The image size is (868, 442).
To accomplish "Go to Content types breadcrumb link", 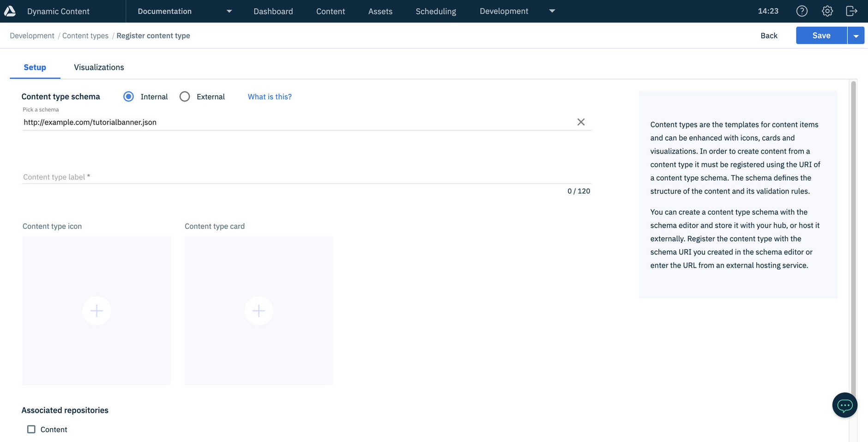I will coord(85,36).
